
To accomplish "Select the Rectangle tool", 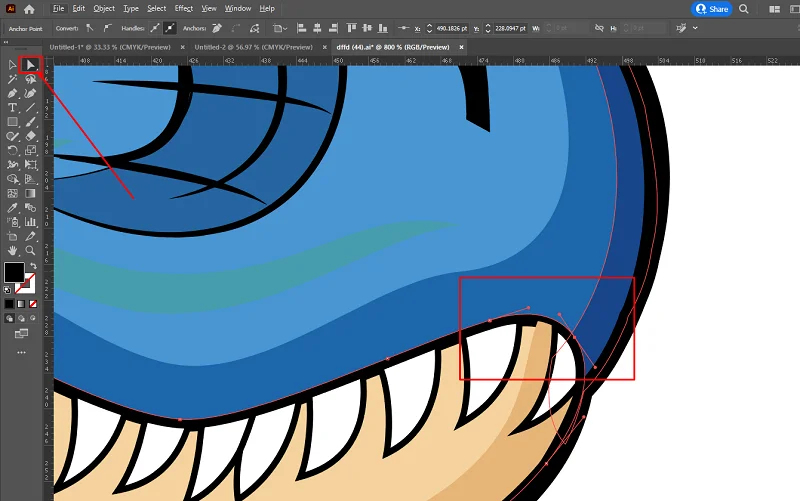I will [x=12, y=122].
